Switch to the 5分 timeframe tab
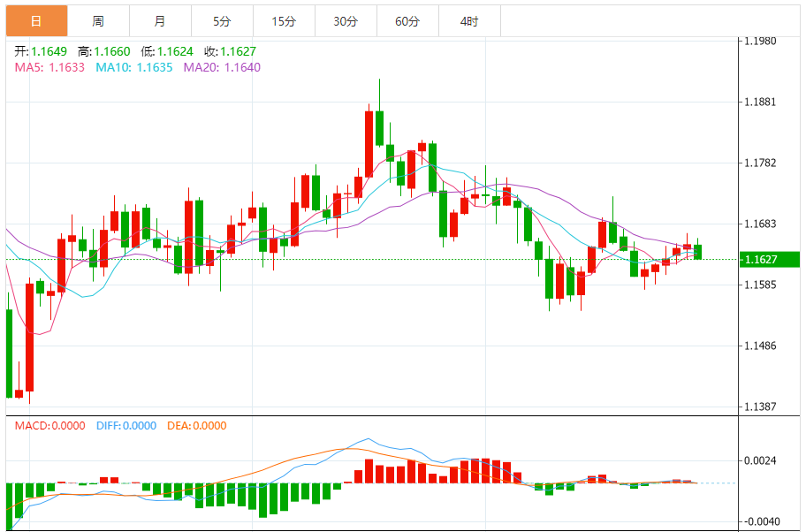This screenshot has height=532, width=806. (221, 20)
